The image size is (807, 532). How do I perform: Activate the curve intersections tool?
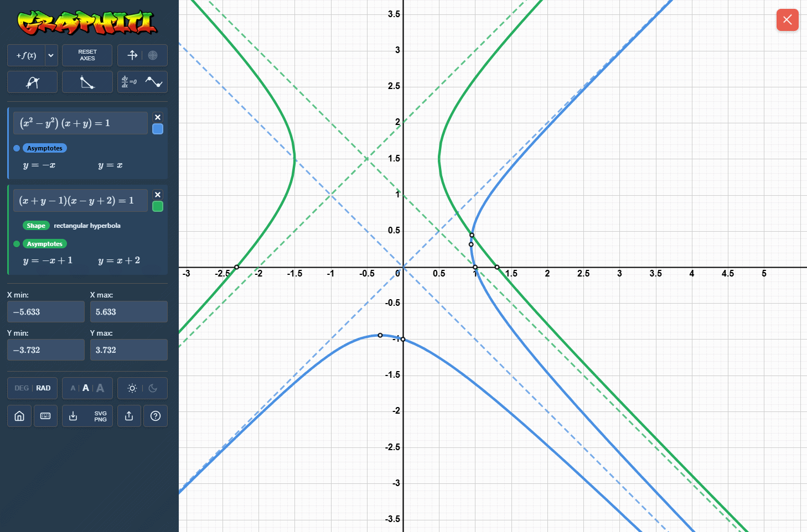tap(32, 82)
